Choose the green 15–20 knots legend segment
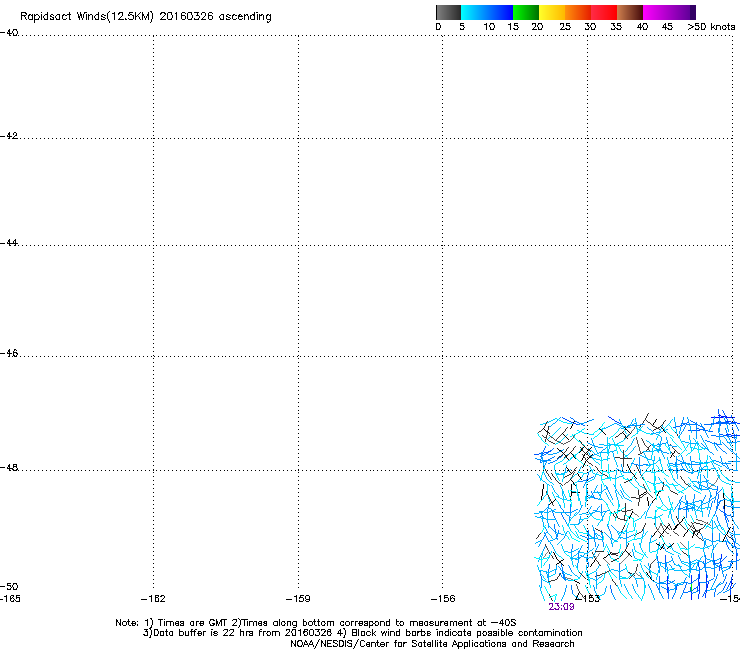This screenshot has width=740, height=650. pyautogui.click(x=526, y=12)
